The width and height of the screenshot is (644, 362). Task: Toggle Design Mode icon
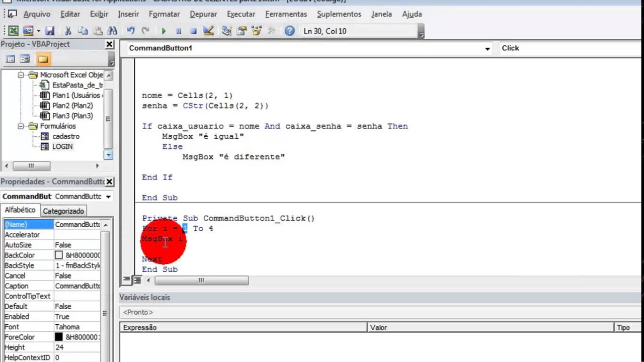(x=208, y=31)
